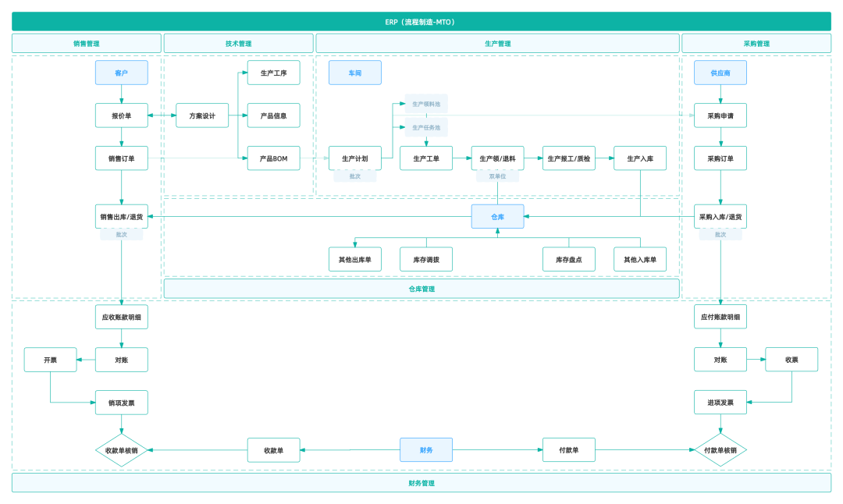Open the 车间 node
Image resolution: width=843 pixels, height=504 pixels.
click(x=355, y=73)
